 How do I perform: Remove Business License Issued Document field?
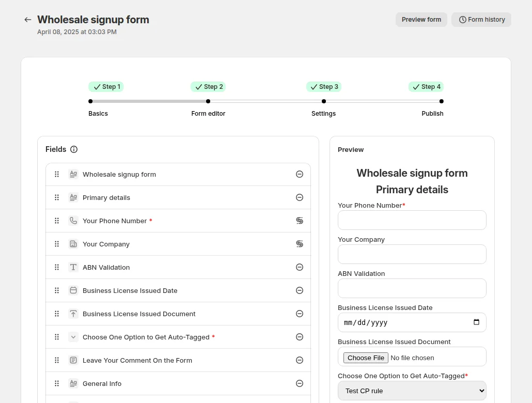299,314
